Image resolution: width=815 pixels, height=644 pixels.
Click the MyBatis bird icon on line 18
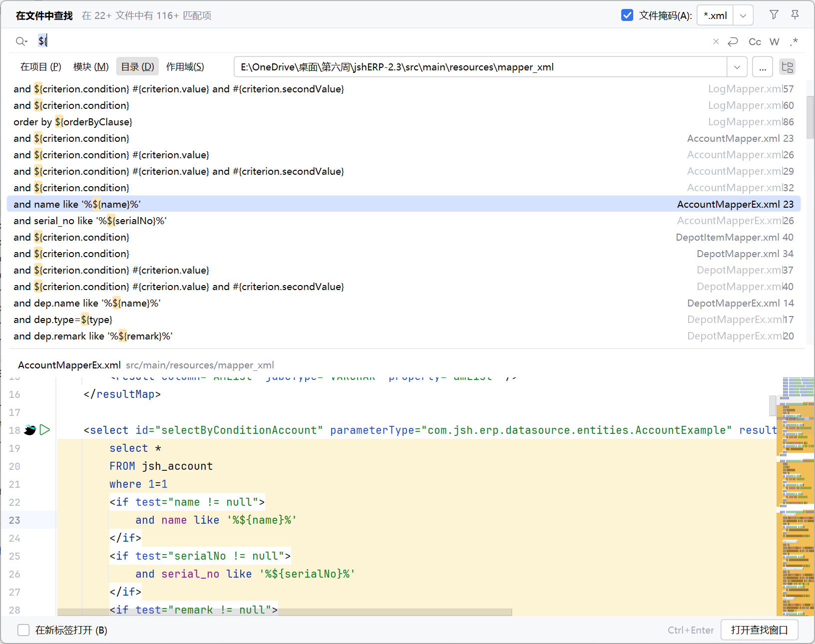[x=30, y=430]
